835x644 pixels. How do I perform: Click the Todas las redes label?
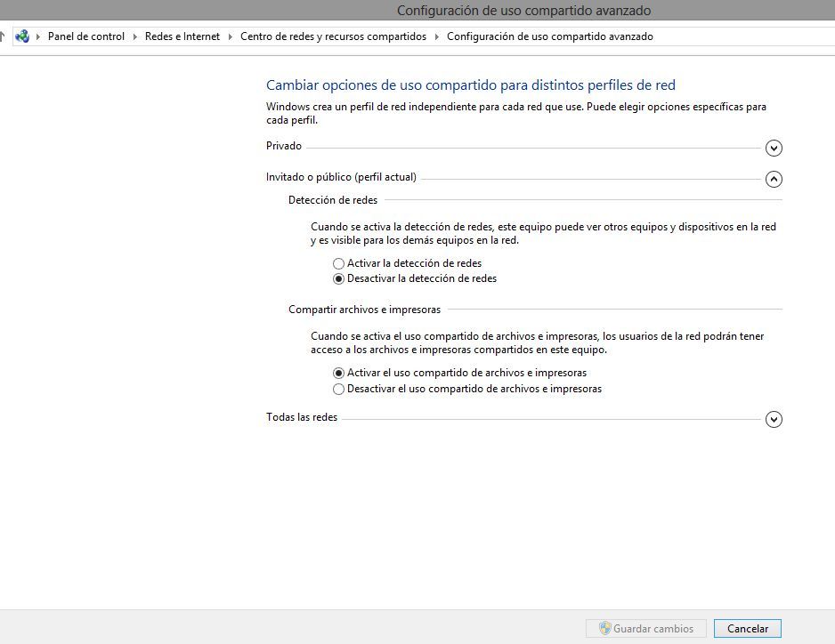302,417
